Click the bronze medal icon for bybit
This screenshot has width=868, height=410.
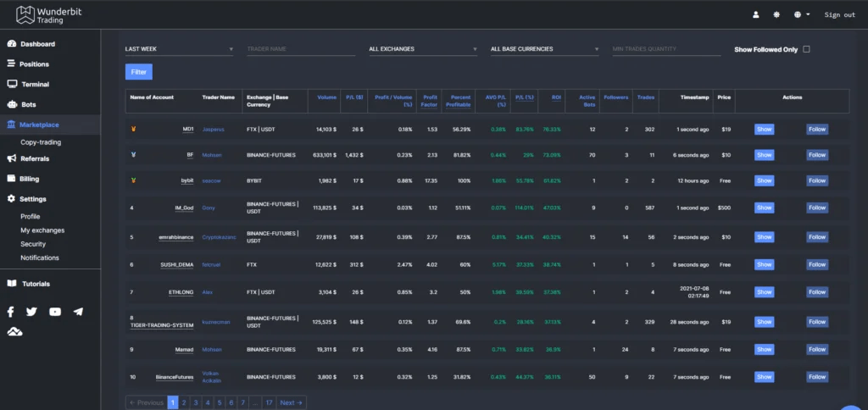pos(133,180)
